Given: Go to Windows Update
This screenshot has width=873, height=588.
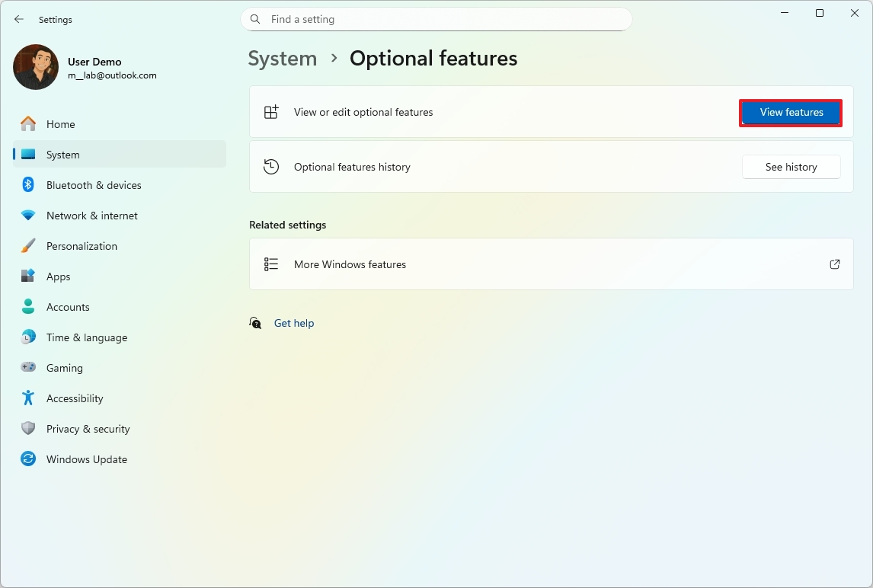Looking at the screenshot, I should coord(86,459).
